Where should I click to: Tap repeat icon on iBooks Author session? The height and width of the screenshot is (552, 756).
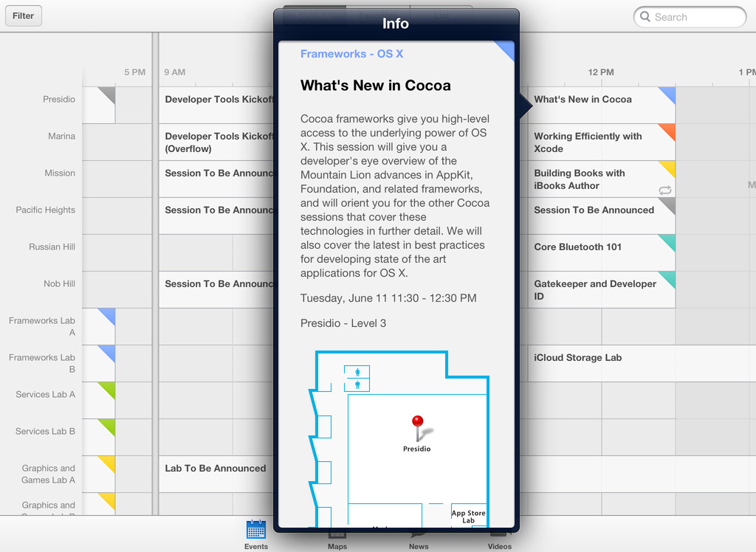point(665,190)
